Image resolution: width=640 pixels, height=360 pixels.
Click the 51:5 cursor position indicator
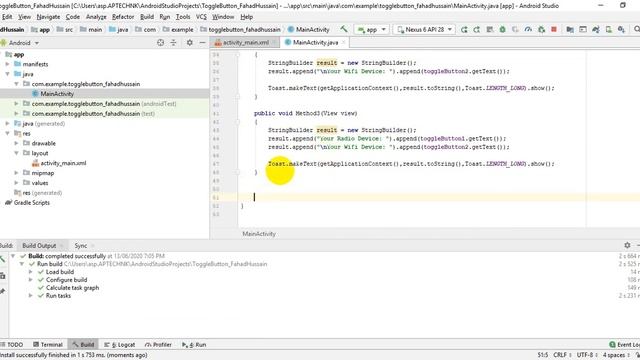(542, 355)
